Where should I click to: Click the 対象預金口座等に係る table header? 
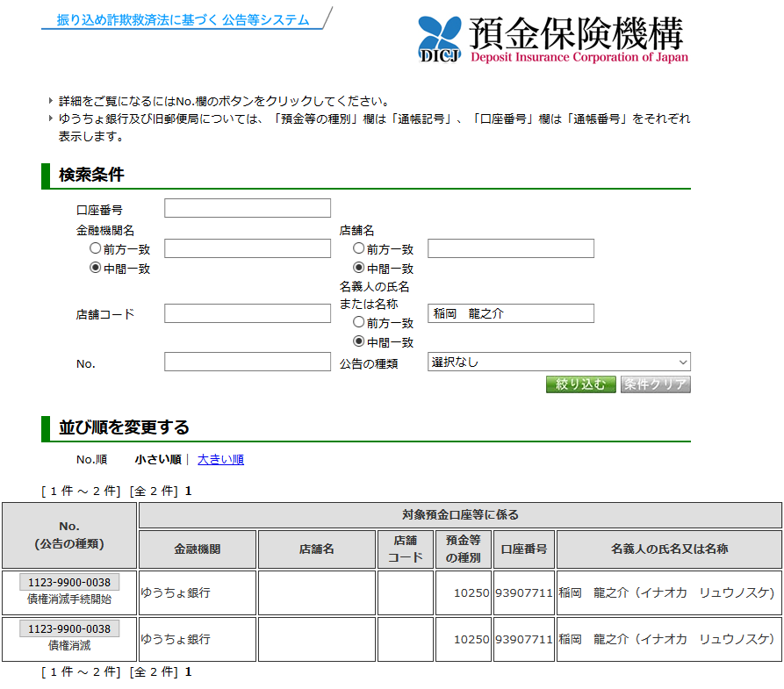coord(460,515)
